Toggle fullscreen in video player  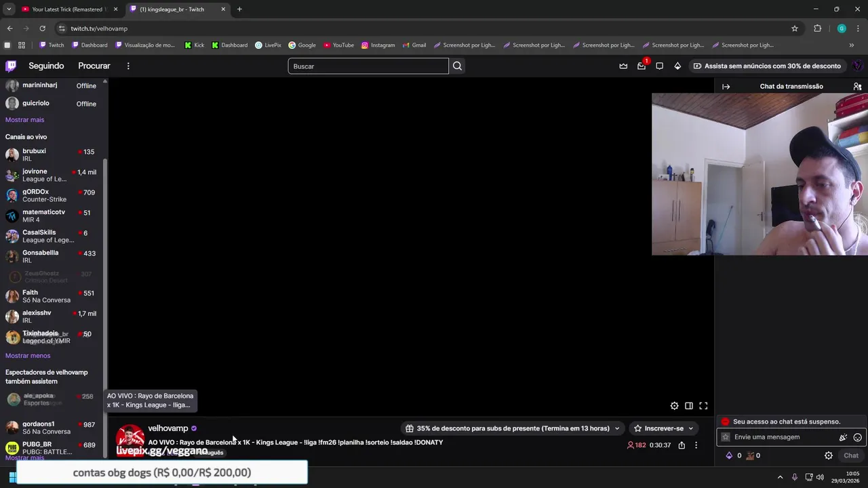[703, 406]
